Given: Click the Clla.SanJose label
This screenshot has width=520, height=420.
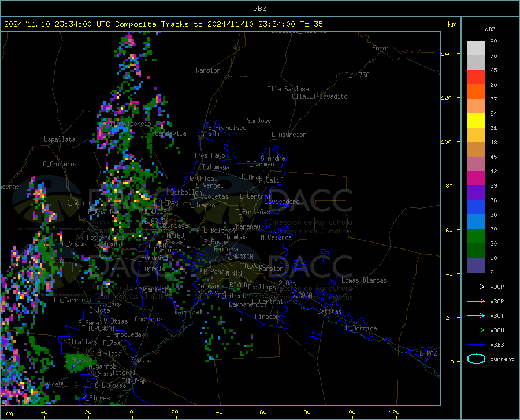Looking at the screenshot, I should pos(288,89).
